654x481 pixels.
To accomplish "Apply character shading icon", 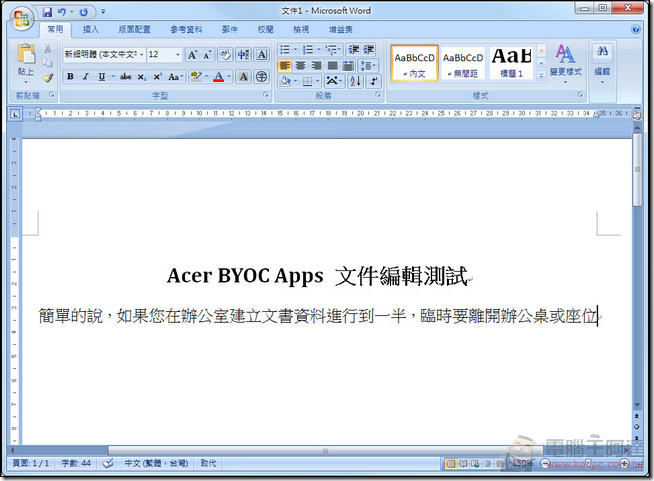I will (244, 76).
